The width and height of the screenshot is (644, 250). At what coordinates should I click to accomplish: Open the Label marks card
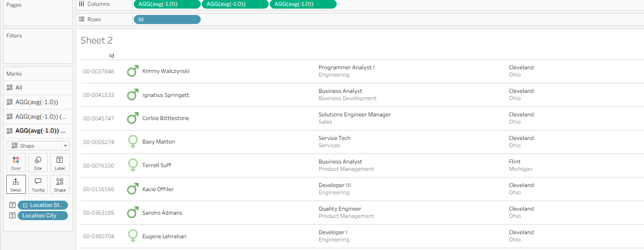60,163
